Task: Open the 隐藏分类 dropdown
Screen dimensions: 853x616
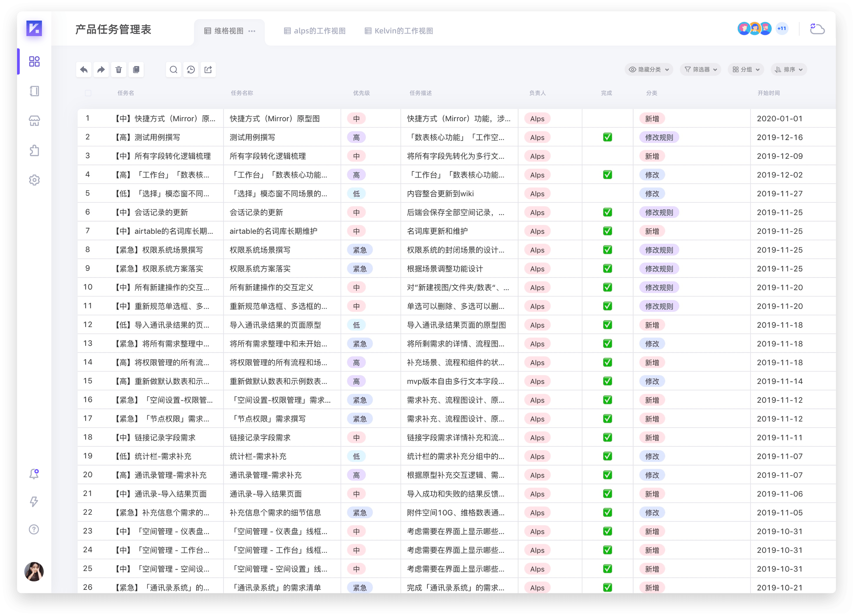Action: (649, 70)
